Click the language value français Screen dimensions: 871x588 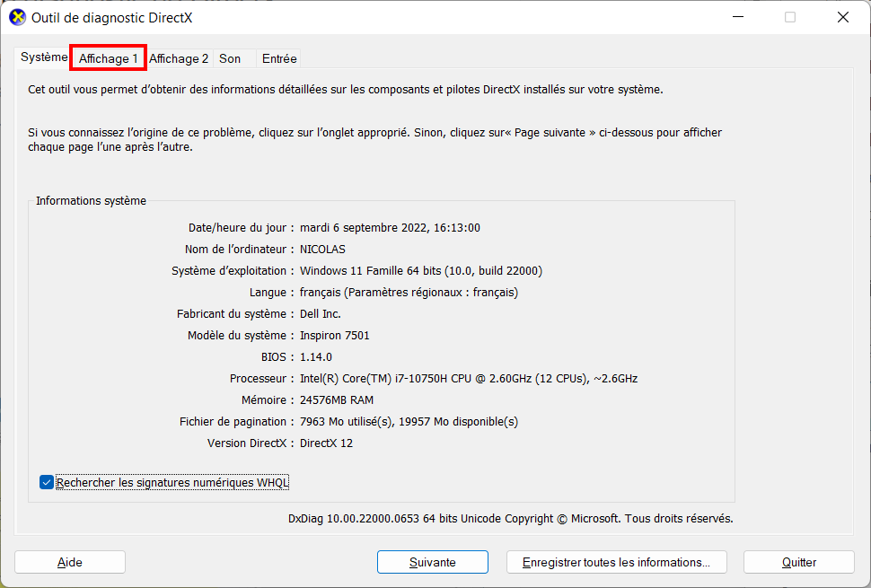coord(409,293)
